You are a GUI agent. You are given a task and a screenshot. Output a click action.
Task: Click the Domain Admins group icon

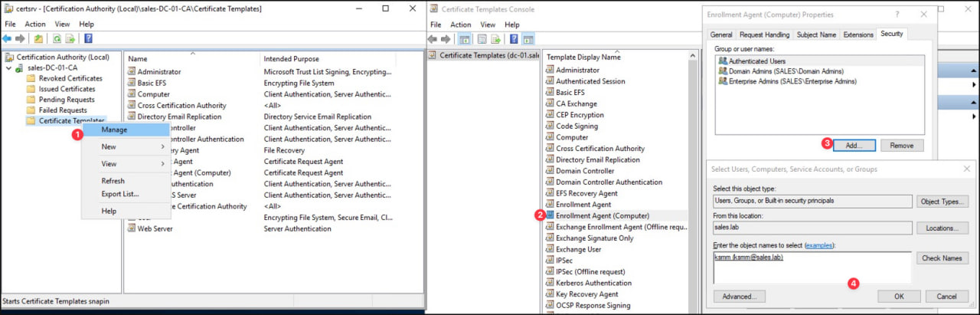coord(723,71)
